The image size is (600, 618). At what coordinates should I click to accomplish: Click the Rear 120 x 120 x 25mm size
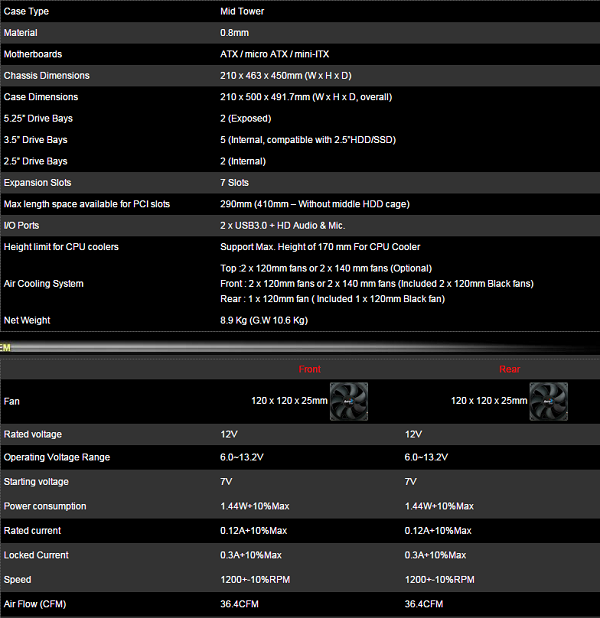[x=489, y=401]
